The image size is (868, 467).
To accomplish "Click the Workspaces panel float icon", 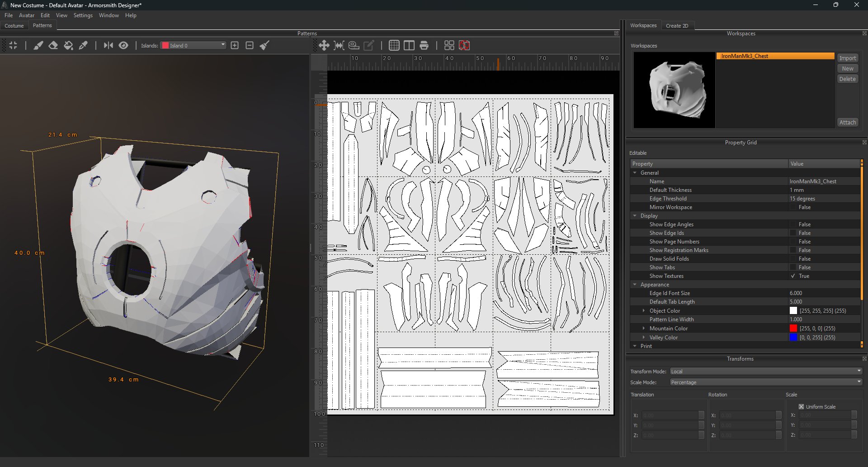I will (x=864, y=33).
